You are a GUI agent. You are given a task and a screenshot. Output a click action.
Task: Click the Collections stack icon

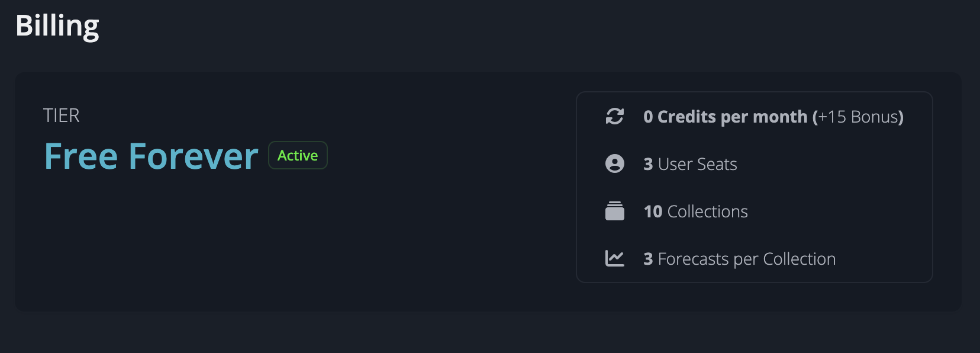pos(615,211)
